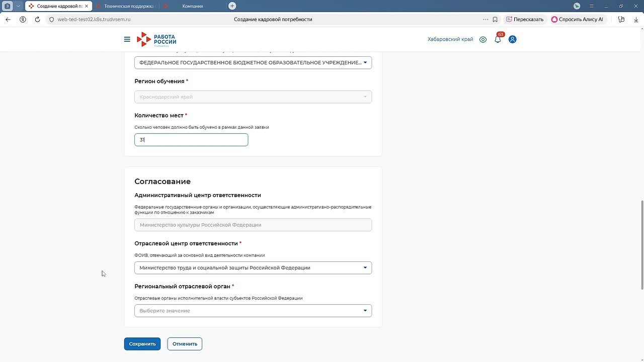Image resolution: width=644 pixels, height=362 pixels.
Task: Switch to the Компания browser tab
Action: tap(193, 6)
